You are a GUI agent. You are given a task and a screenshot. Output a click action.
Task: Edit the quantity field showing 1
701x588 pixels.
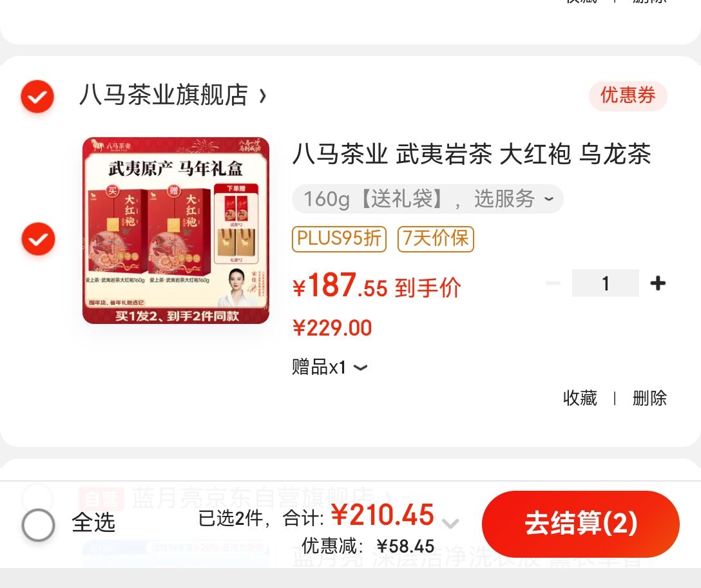coord(606,283)
